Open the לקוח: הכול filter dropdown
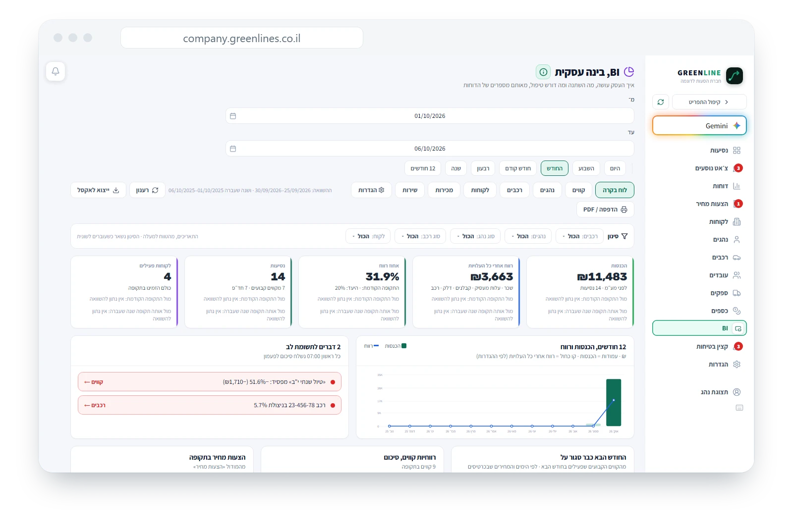This screenshot has height=532, width=793. (368, 236)
